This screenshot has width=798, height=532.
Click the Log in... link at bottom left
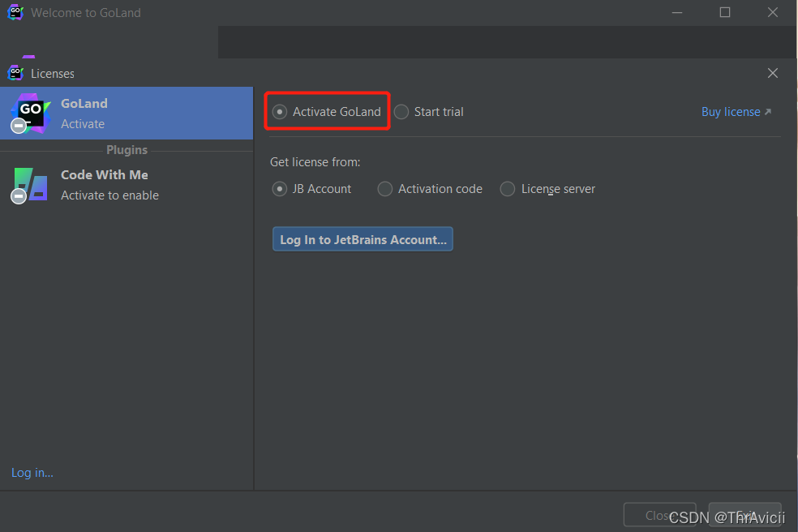[x=32, y=473]
